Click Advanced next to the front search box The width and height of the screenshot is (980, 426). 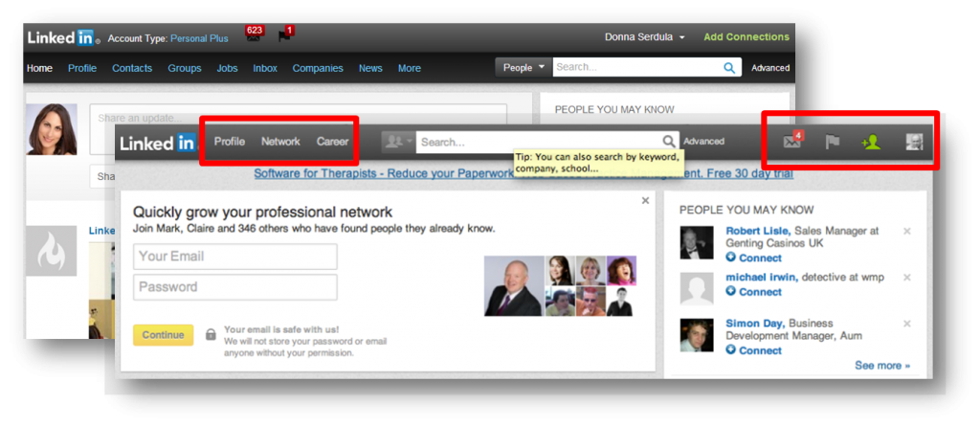[703, 142]
